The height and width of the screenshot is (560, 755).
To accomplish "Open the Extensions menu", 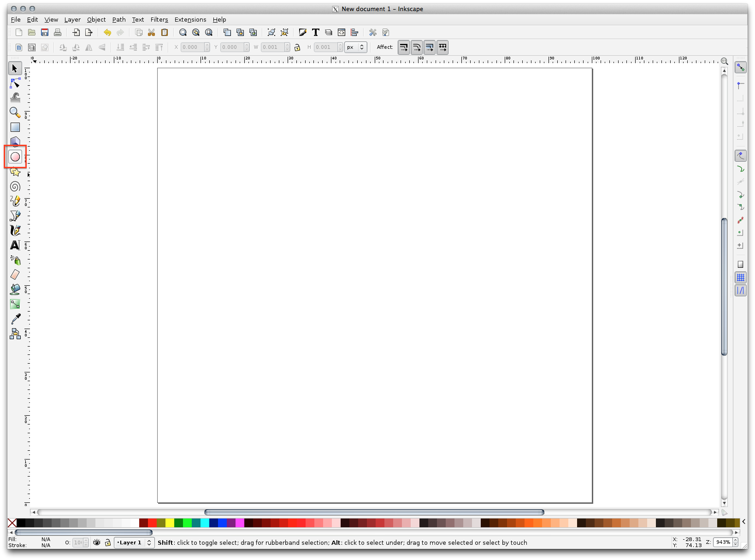I will tap(190, 19).
